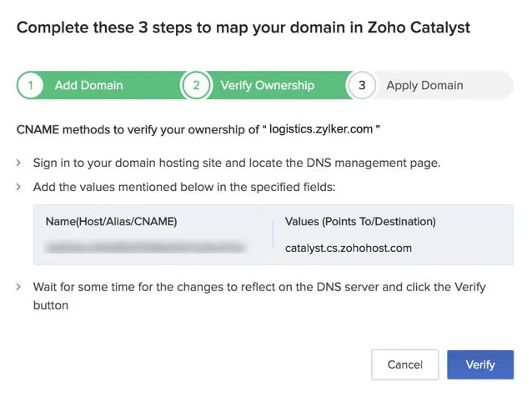Click the Name(Host/Alias/CNAME) column header
The width and height of the screenshot is (532, 397).
[x=111, y=222]
